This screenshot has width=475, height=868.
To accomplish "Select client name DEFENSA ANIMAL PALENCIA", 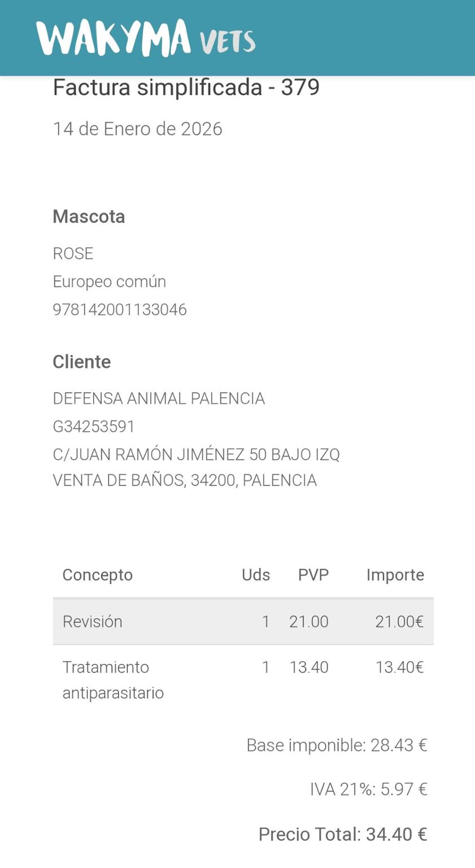I will tap(159, 398).
